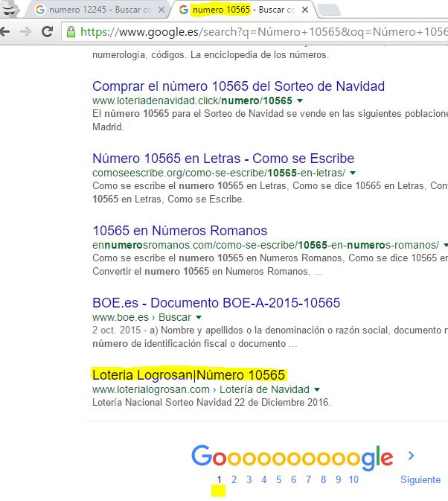Image resolution: width=448 pixels, height=501 pixels.
Task: Click the blue next-page chevron by the Google logo
Action: 411,456
